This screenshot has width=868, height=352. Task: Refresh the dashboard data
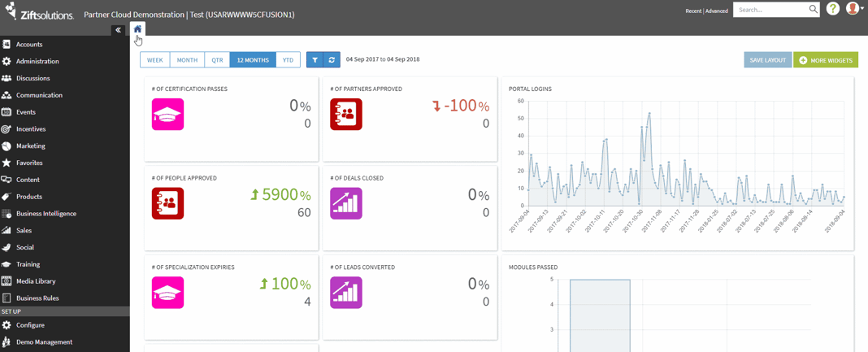(332, 60)
